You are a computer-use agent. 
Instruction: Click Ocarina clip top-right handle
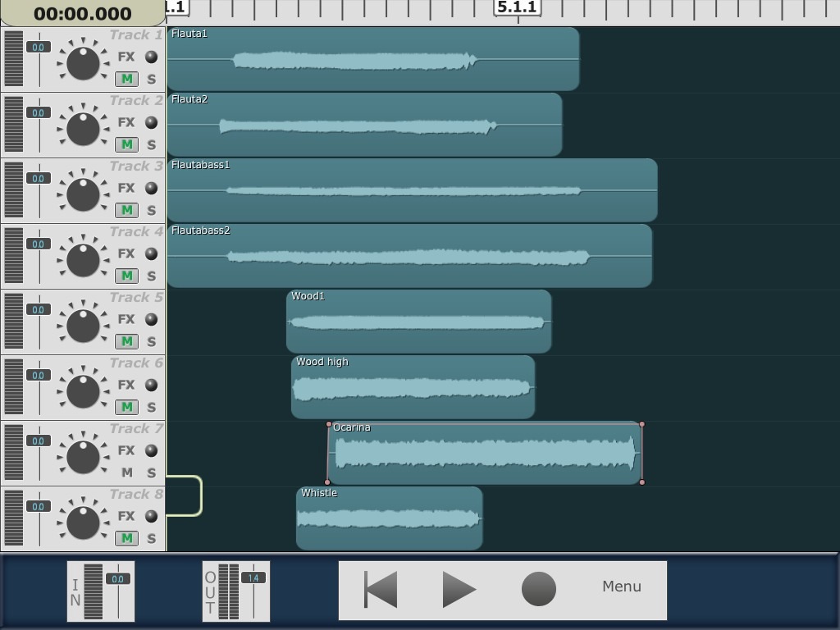[641, 424]
